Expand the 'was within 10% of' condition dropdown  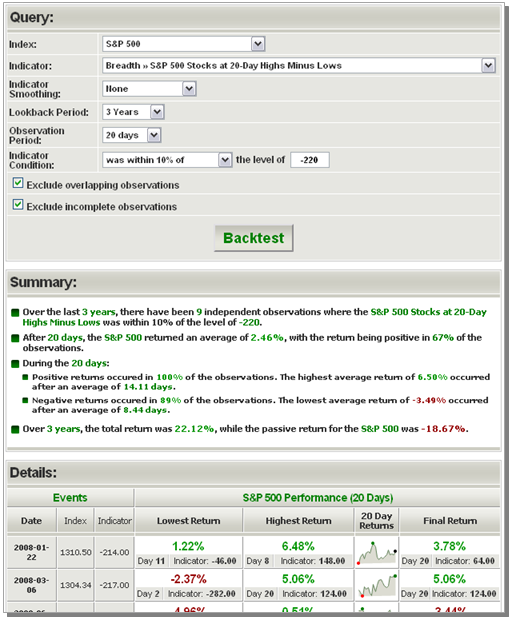click(x=167, y=160)
